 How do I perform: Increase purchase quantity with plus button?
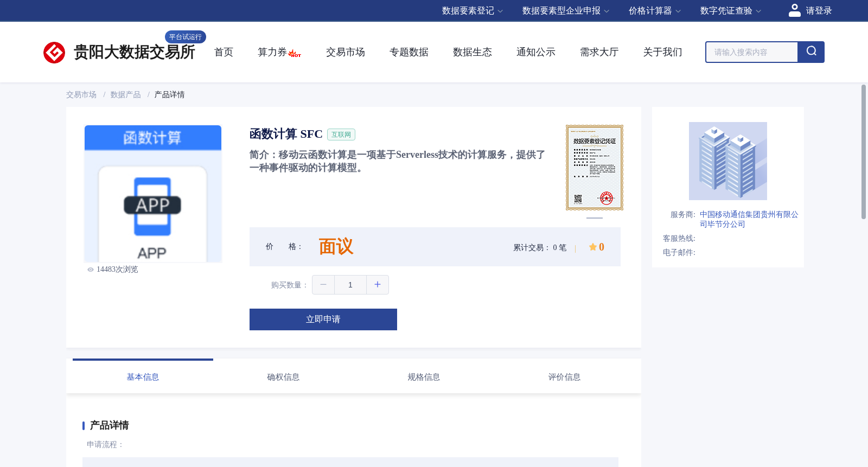(x=378, y=285)
